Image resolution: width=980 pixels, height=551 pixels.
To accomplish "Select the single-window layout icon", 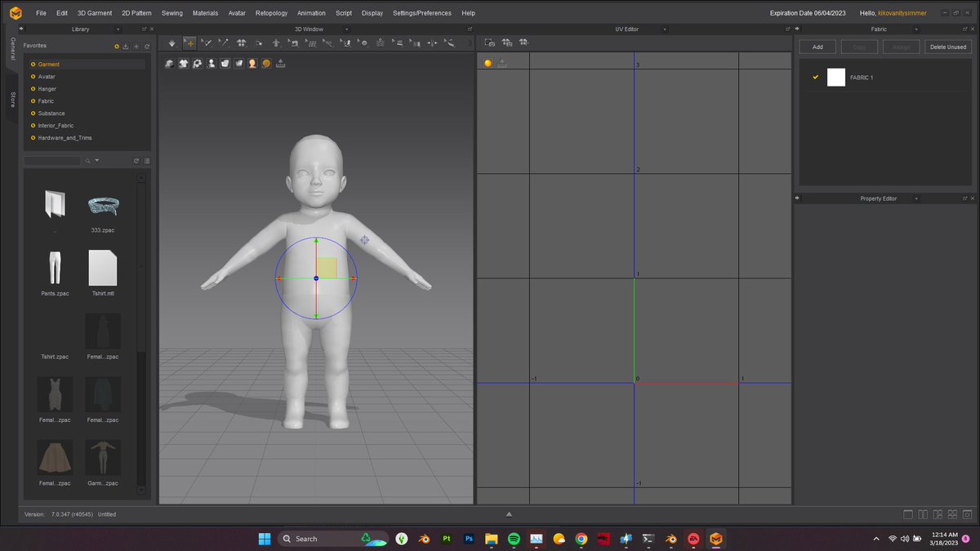I will point(908,514).
